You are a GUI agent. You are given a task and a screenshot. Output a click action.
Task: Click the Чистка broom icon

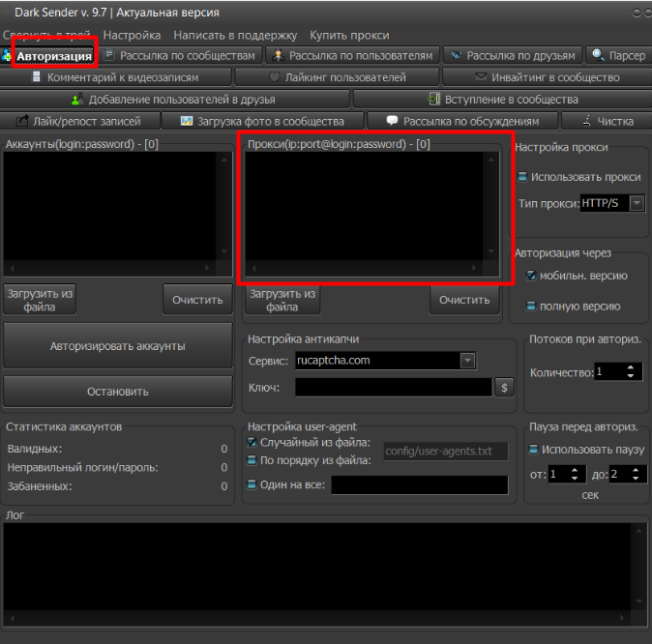point(586,121)
